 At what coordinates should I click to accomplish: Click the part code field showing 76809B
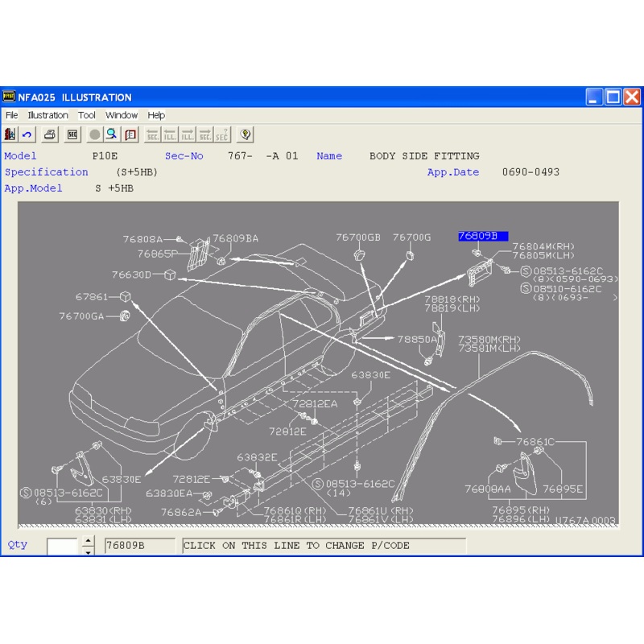(139, 546)
